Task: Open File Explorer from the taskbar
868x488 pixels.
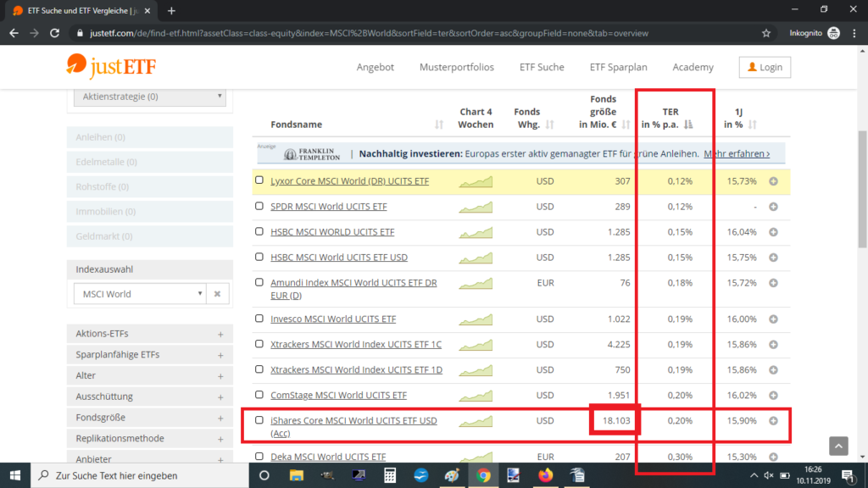Action: coord(296,475)
